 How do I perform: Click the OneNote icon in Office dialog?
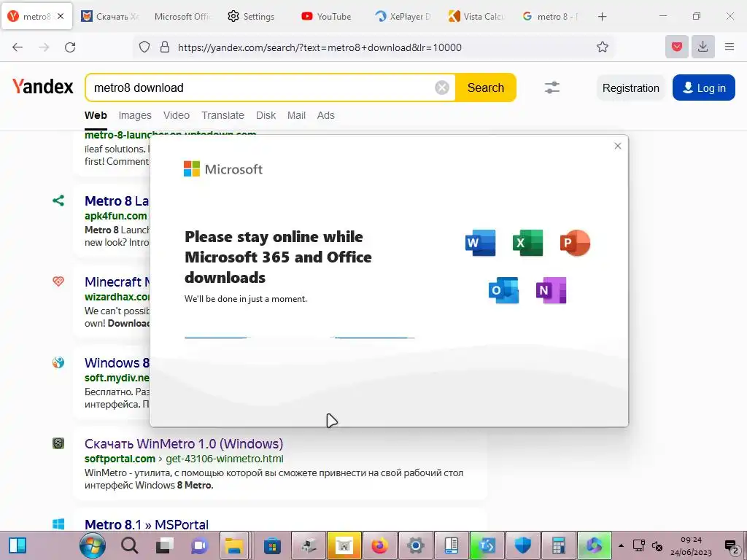click(x=551, y=290)
